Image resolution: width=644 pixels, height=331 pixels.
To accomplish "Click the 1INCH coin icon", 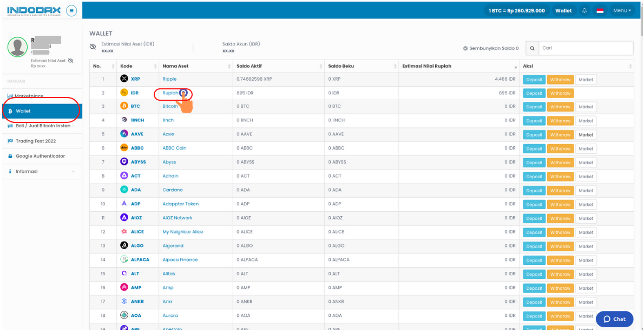I will click(x=124, y=120).
